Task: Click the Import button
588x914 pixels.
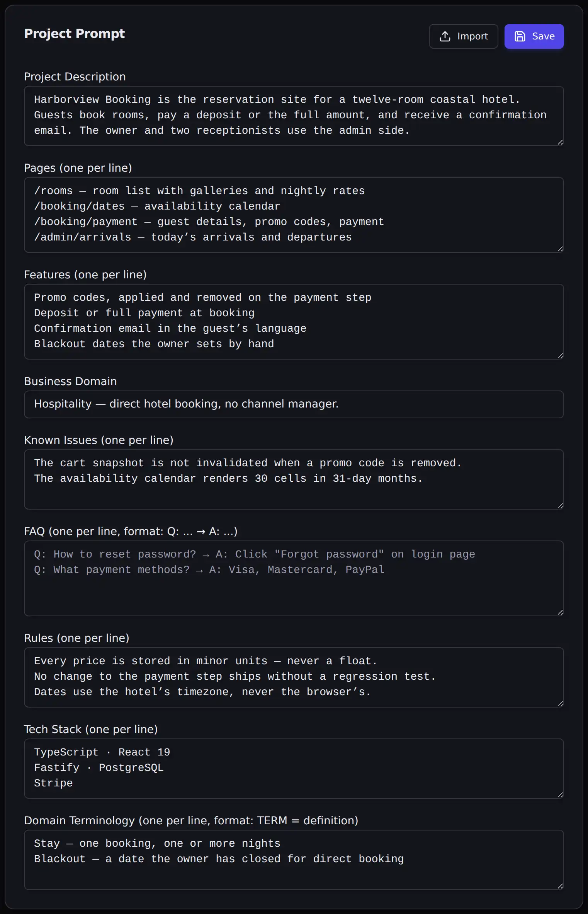Action: click(464, 36)
